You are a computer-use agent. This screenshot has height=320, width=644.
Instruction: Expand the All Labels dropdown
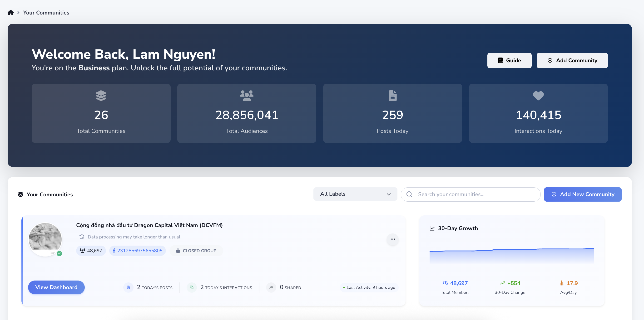point(355,194)
